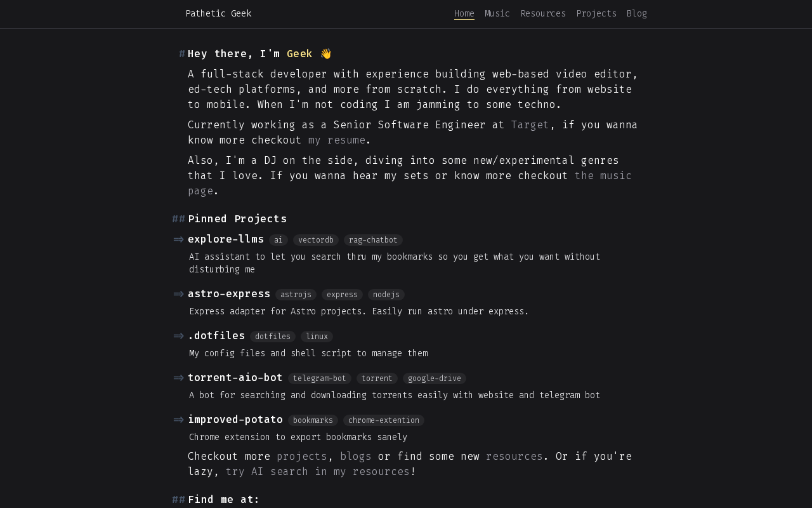Viewport: 812px width, 508px height.
Task: Click the arrow icon beside explore-llms
Action: pos(179,239)
